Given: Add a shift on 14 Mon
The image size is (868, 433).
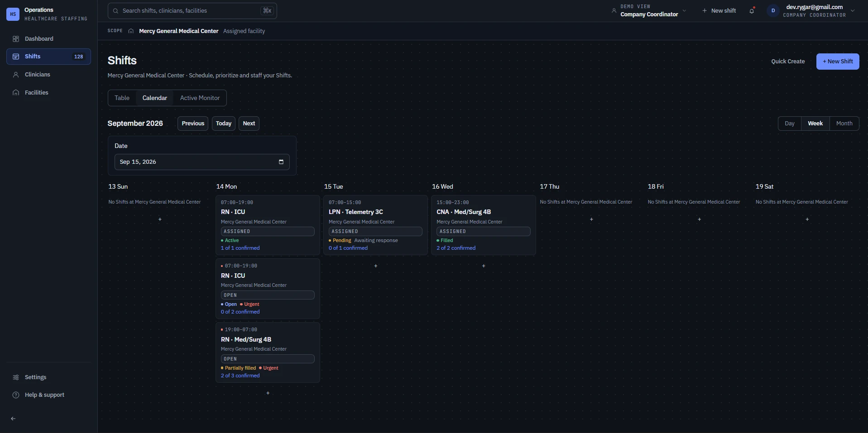Looking at the screenshot, I should pos(268,393).
